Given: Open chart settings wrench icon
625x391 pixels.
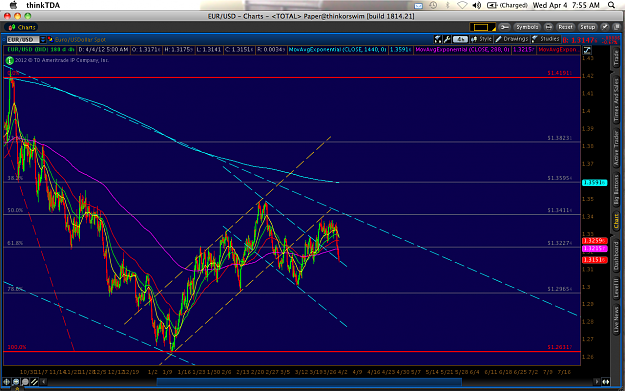Looking at the screenshot, I should (x=447, y=39).
